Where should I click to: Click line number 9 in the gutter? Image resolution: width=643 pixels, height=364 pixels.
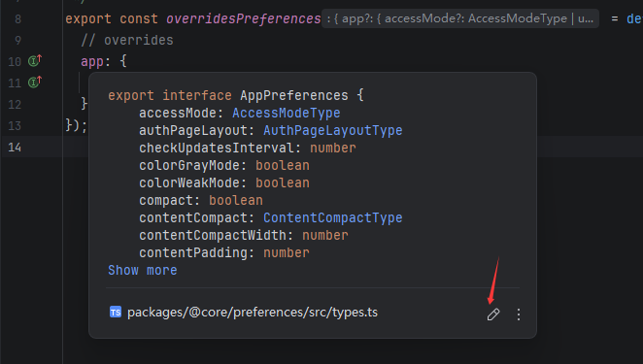pyautogui.click(x=17, y=41)
